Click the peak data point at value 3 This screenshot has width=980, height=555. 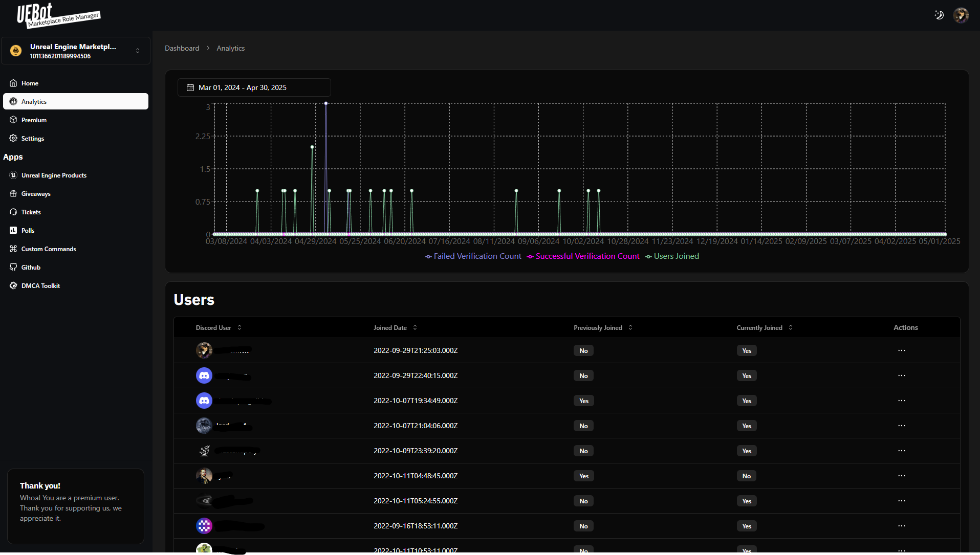[x=326, y=103]
